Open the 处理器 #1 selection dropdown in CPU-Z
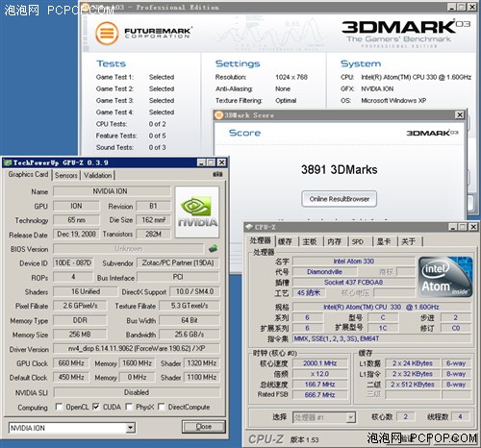481x448 pixels. pos(351,417)
